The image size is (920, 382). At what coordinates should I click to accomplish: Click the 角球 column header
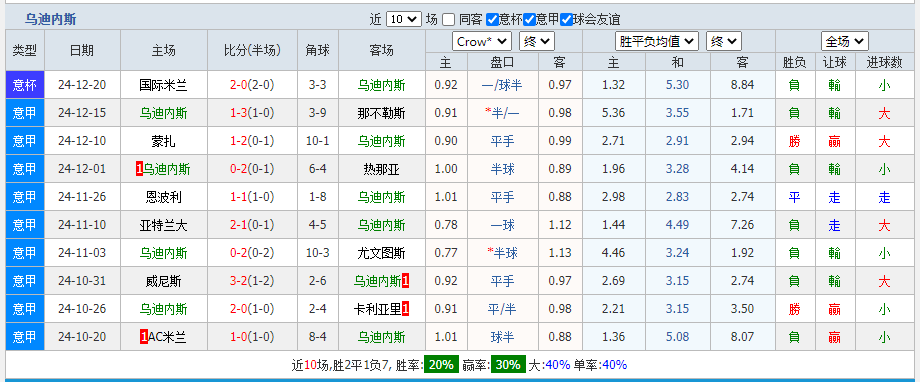click(x=317, y=50)
